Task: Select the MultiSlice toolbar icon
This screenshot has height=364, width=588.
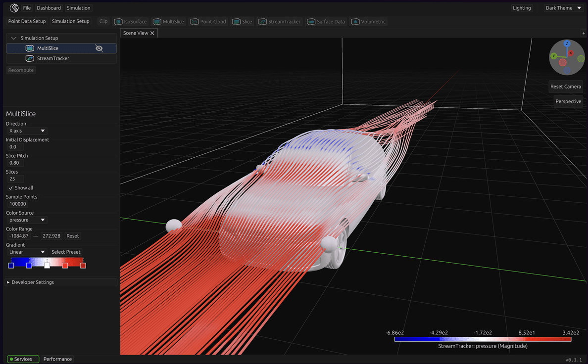Action: [x=157, y=22]
